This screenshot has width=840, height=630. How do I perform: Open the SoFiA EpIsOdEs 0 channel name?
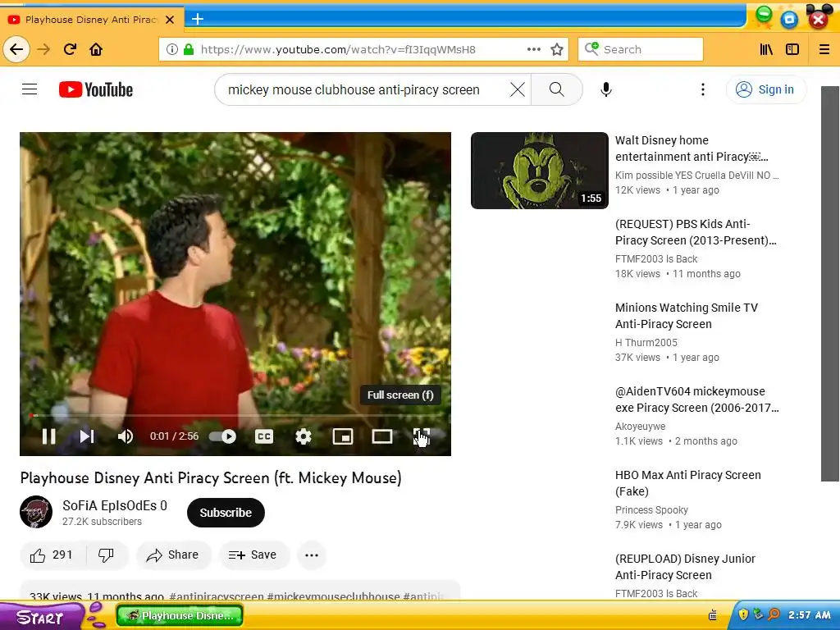(115, 505)
